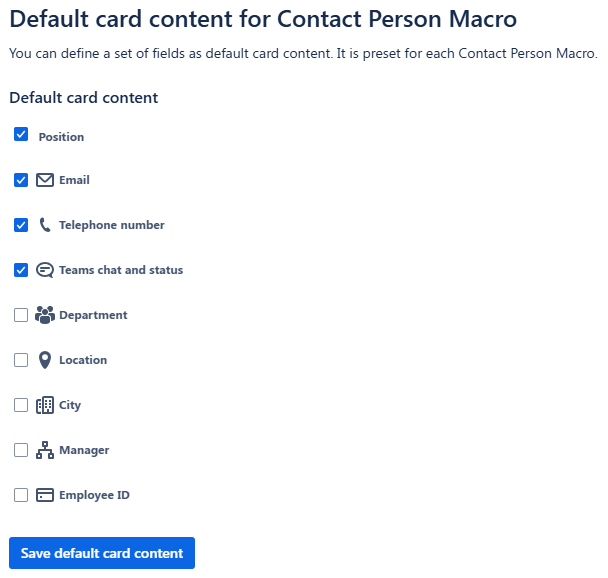Untick the Telephone number checkbox

pyautogui.click(x=21, y=225)
